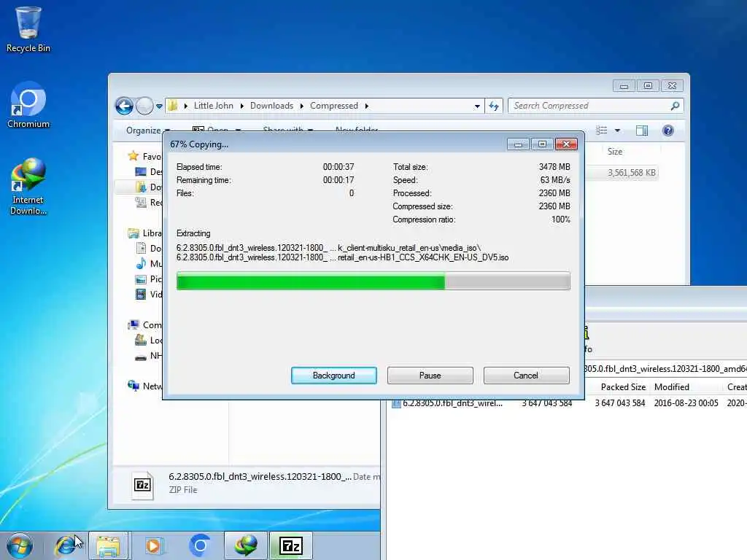Send the extraction to Background
This screenshot has height=560, width=747.
334,376
